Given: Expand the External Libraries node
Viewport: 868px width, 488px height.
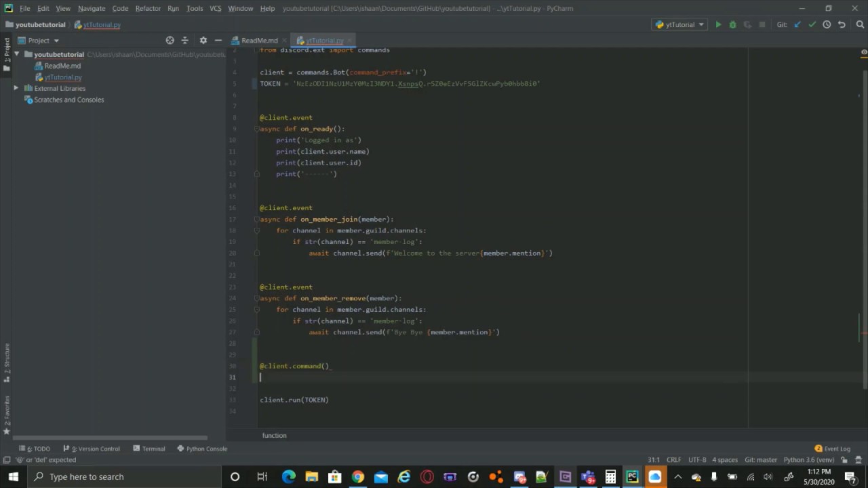Looking at the screenshot, I should click(x=16, y=88).
